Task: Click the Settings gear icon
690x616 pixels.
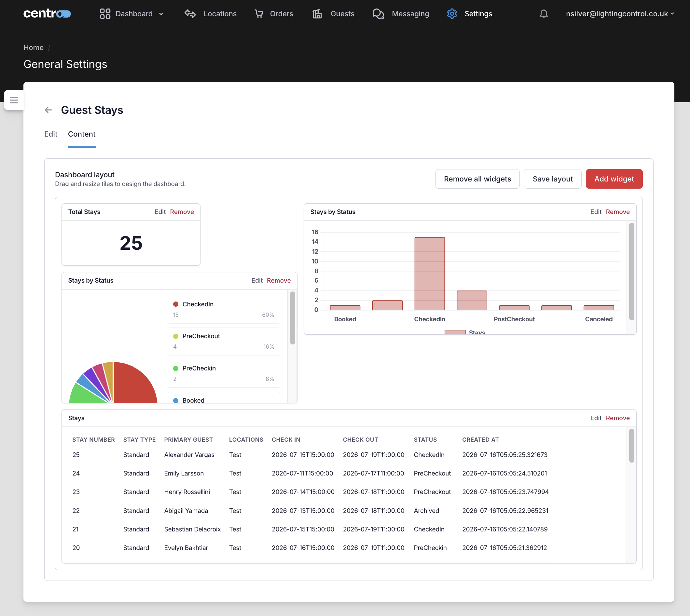Action: [452, 14]
